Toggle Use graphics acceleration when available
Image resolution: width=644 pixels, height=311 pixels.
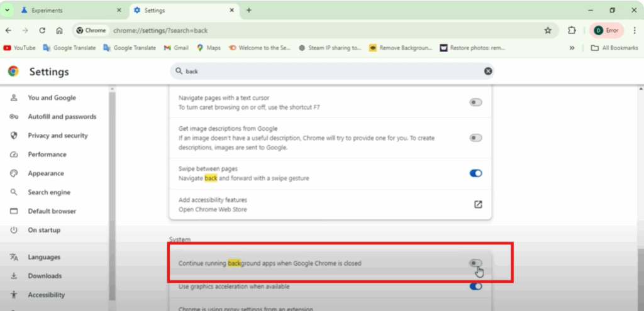click(x=475, y=286)
